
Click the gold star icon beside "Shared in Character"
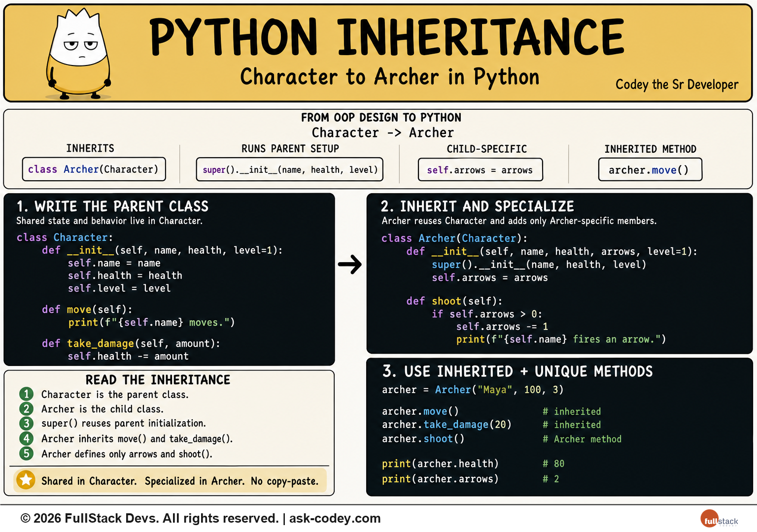[26, 480]
